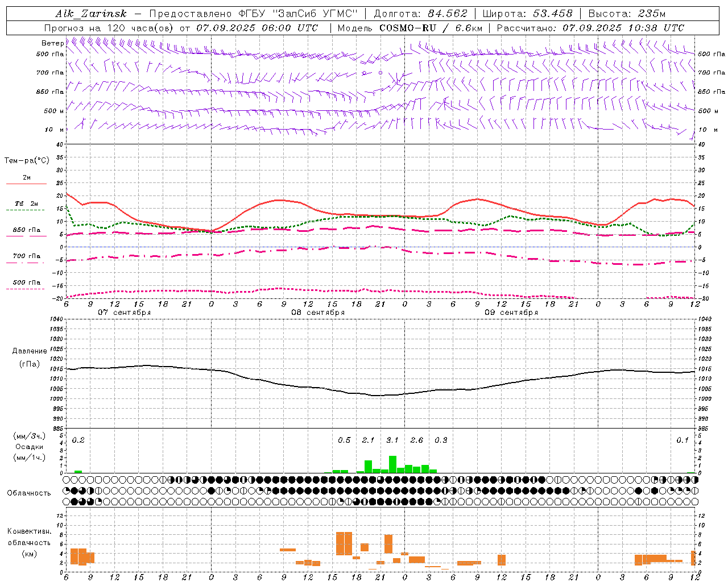Click the elevation label Высота: 235м
This screenshot has width=728, height=582.
point(627,14)
